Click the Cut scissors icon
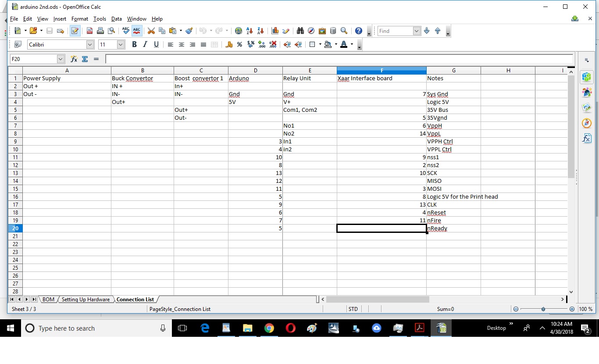599x364 pixels. 151,31
